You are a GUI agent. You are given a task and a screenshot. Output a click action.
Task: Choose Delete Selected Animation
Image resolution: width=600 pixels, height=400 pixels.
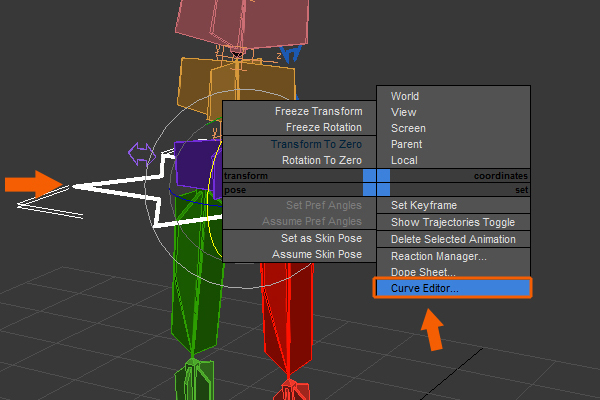pos(453,239)
